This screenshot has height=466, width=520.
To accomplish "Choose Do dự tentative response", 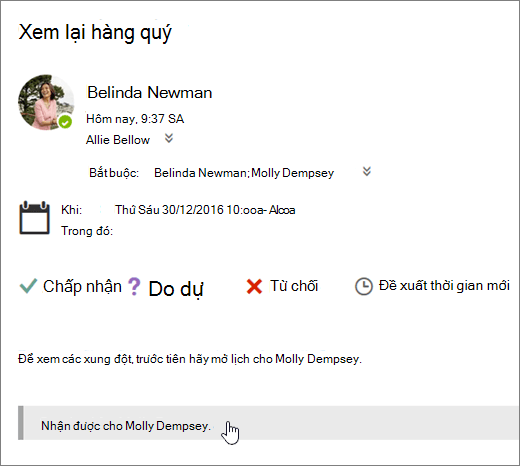I will (176, 289).
